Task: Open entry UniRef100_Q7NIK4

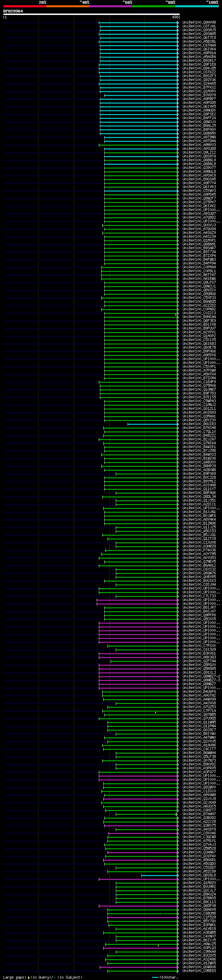Action: pyautogui.click(x=199, y=443)
